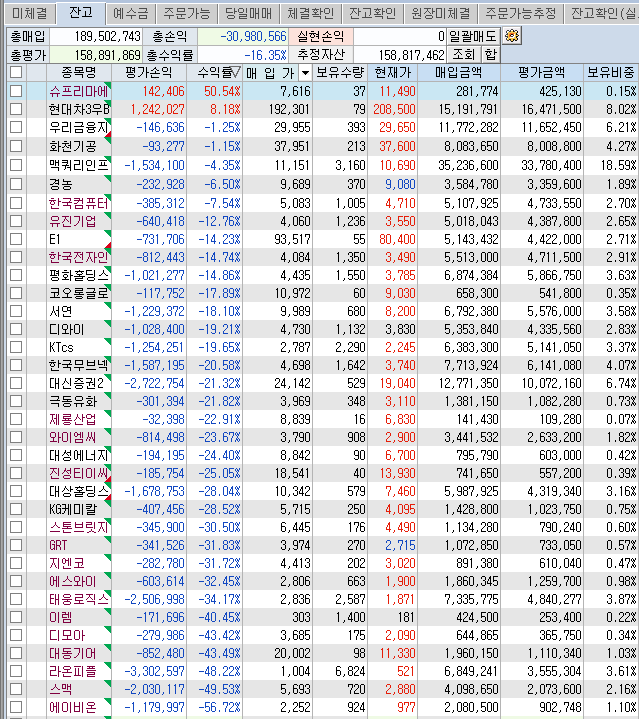639x719 pixels.
Task: Go to the 체결확인 tab
Action: pyautogui.click(x=310, y=13)
